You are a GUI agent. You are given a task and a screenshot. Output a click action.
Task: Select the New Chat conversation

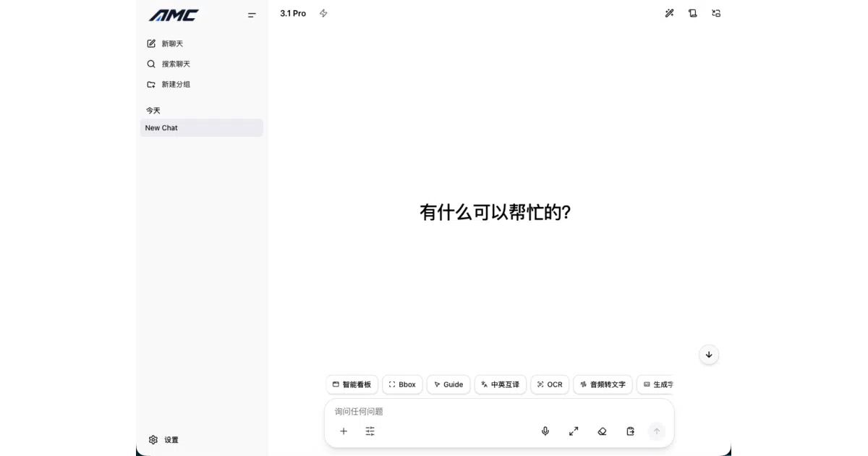pos(202,128)
